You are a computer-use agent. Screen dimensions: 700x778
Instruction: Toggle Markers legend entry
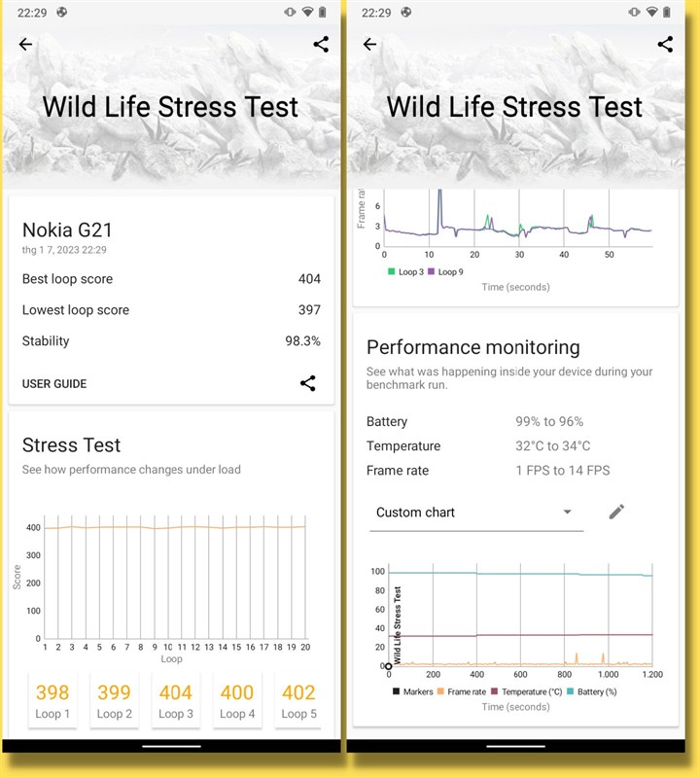[412, 692]
